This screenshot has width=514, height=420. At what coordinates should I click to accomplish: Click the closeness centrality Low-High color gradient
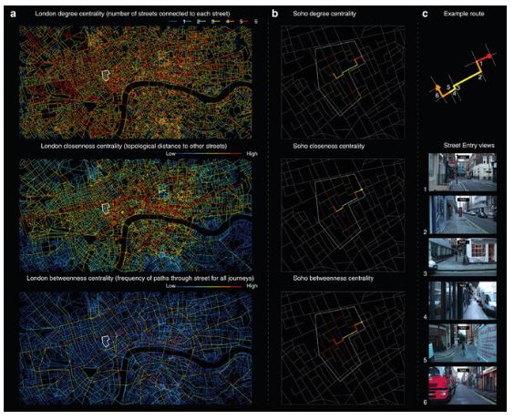(211, 154)
